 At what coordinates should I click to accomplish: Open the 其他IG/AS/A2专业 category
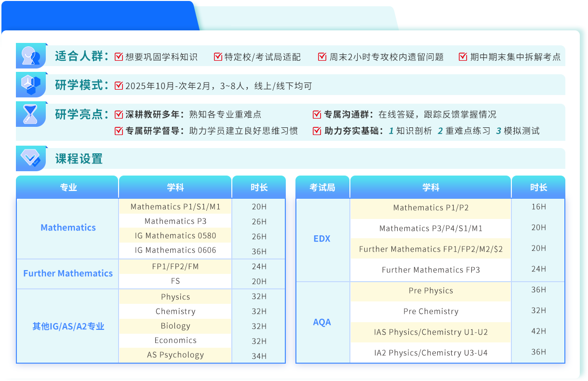pos(68,327)
